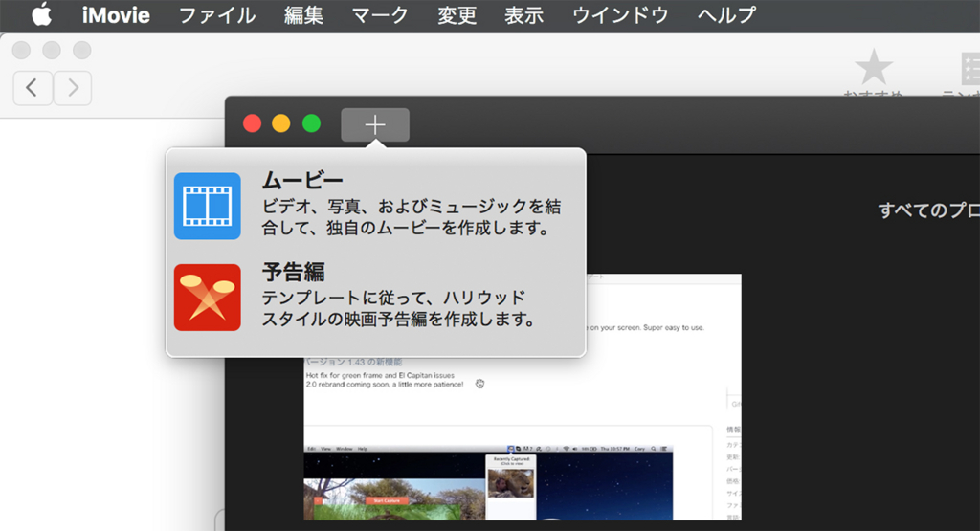This screenshot has width=980, height=531.
Task: Click the forward arrow in the background window
Action: pyautogui.click(x=73, y=87)
